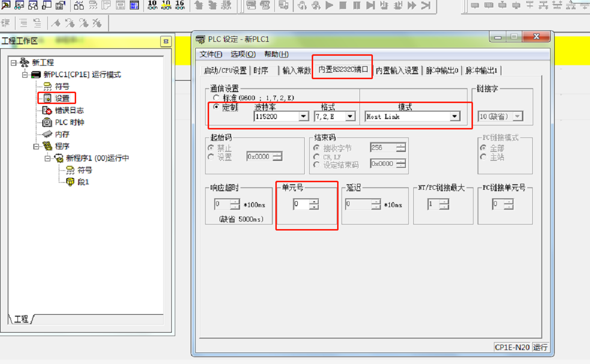The height and width of the screenshot is (364, 590).
Task: Switch to the 脉冲输出1 tab
Action: 481,70
